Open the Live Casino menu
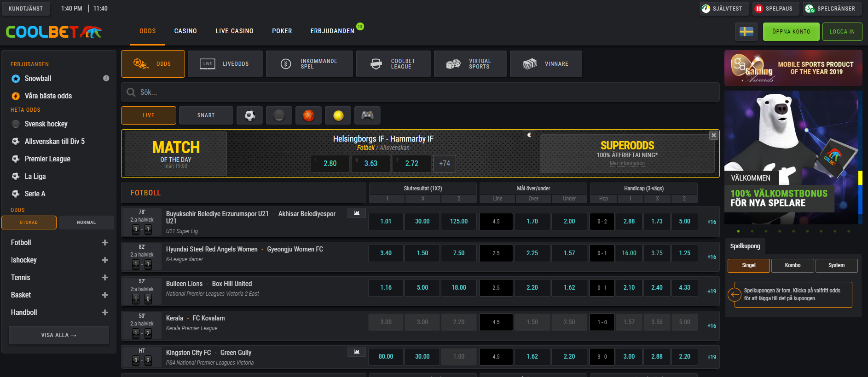The width and height of the screenshot is (868, 377). [234, 31]
